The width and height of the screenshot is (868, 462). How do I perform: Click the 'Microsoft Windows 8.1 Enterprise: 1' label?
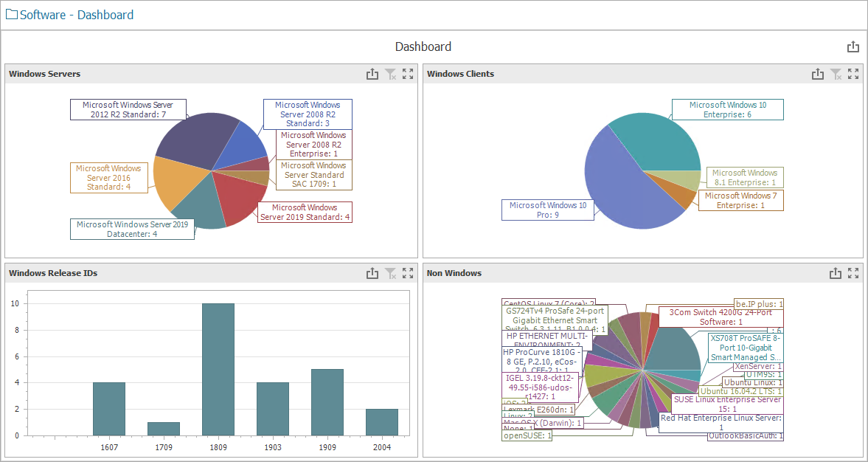tap(744, 178)
